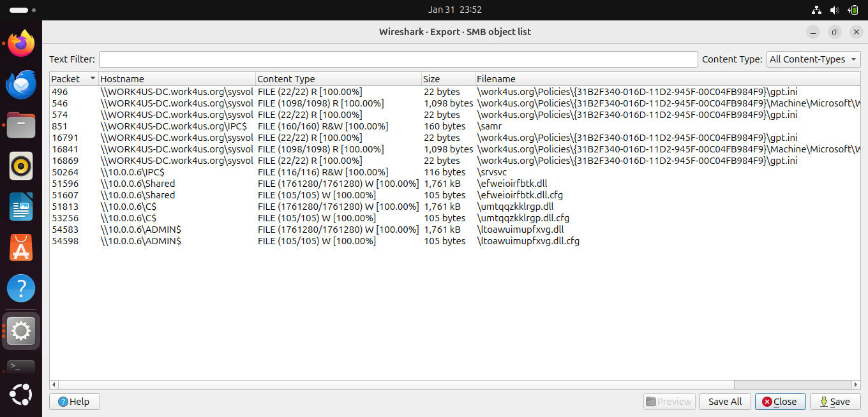
Task: Click the disabled Preview button
Action: coord(669,402)
